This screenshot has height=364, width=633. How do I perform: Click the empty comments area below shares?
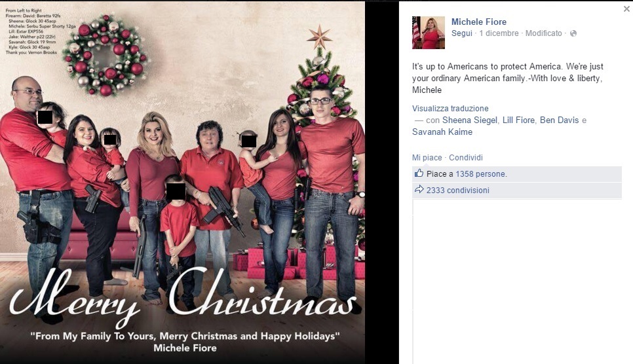pyautogui.click(x=517, y=282)
